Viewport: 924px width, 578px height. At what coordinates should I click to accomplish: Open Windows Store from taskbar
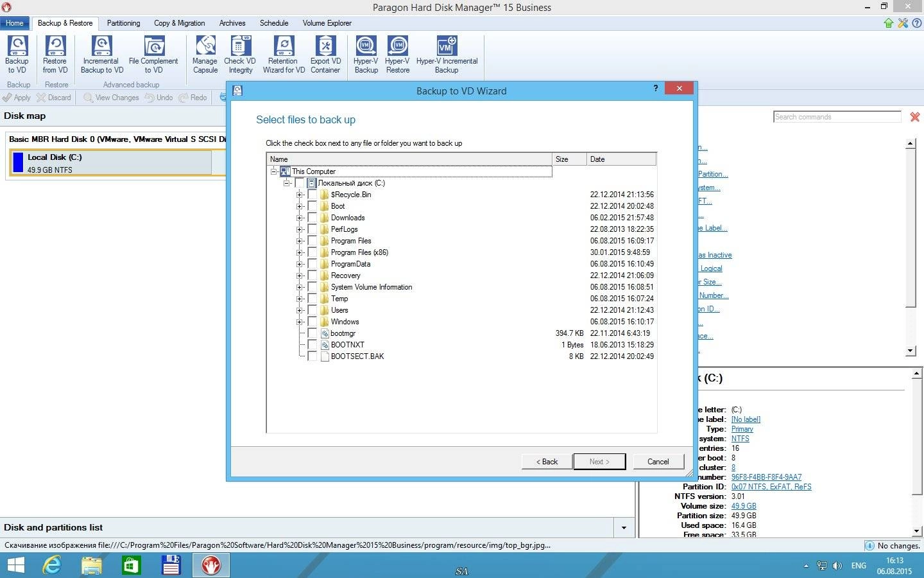pyautogui.click(x=132, y=565)
